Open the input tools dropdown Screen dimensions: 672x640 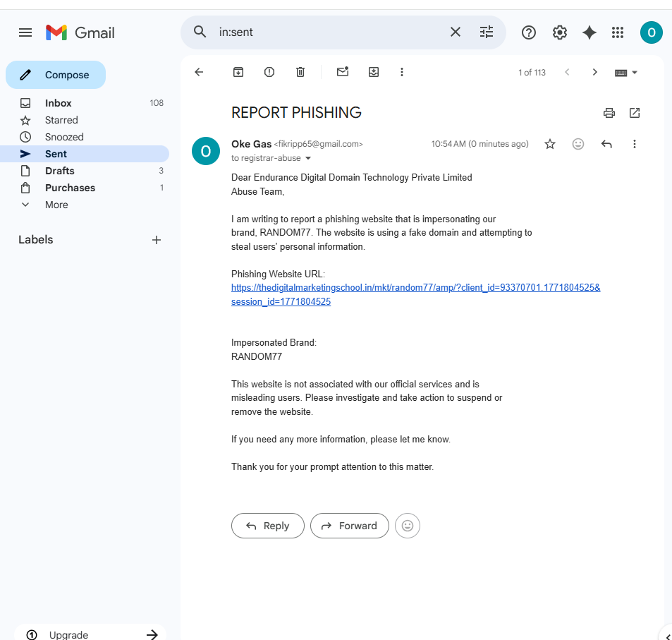point(625,73)
